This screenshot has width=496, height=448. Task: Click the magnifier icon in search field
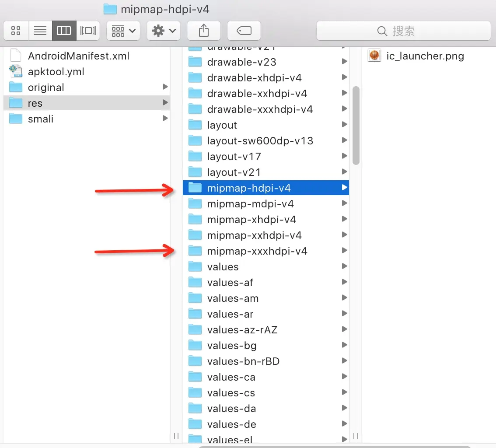click(382, 31)
